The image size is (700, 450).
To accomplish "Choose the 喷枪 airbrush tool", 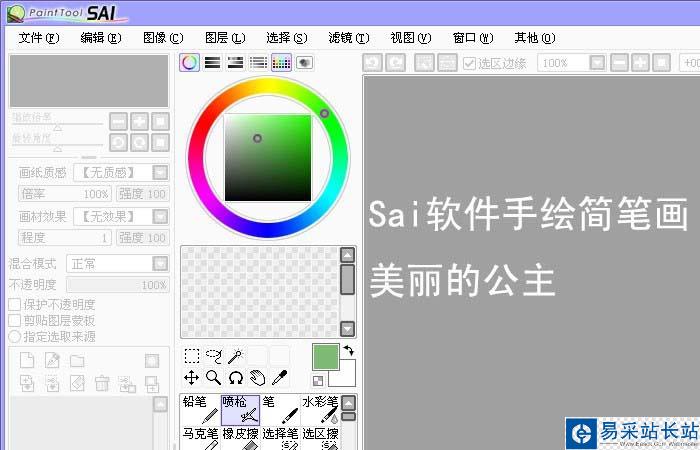I will point(240,410).
